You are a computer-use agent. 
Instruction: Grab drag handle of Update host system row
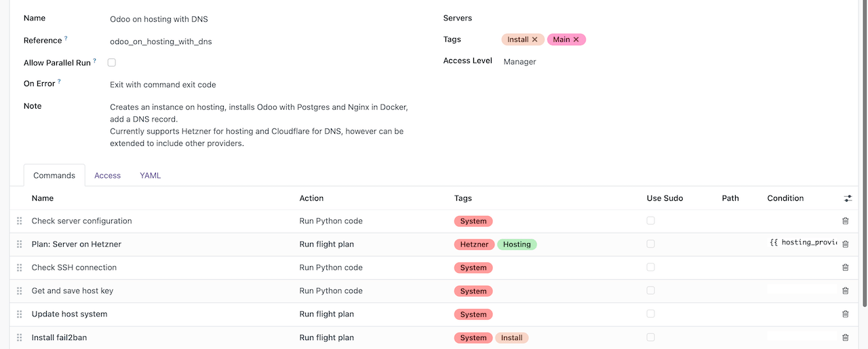(x=20, y=314)
